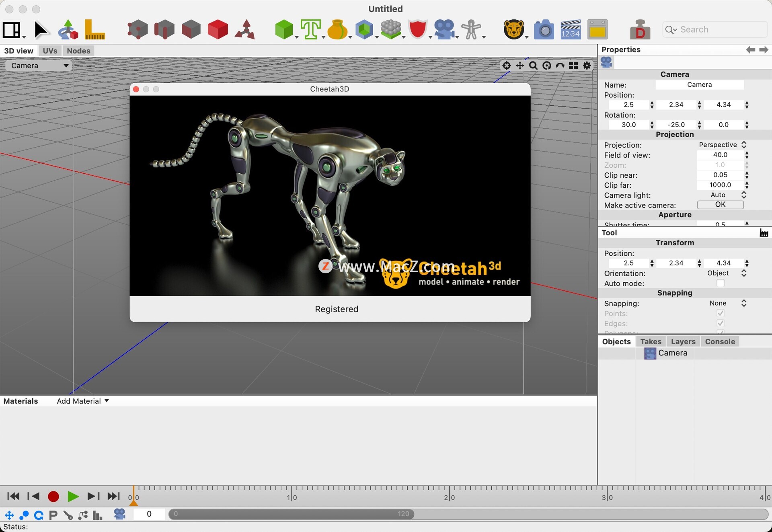The image size is (772, 532).
Task: Toggle the Auto mode checkbox
Action: click(721, 283)
